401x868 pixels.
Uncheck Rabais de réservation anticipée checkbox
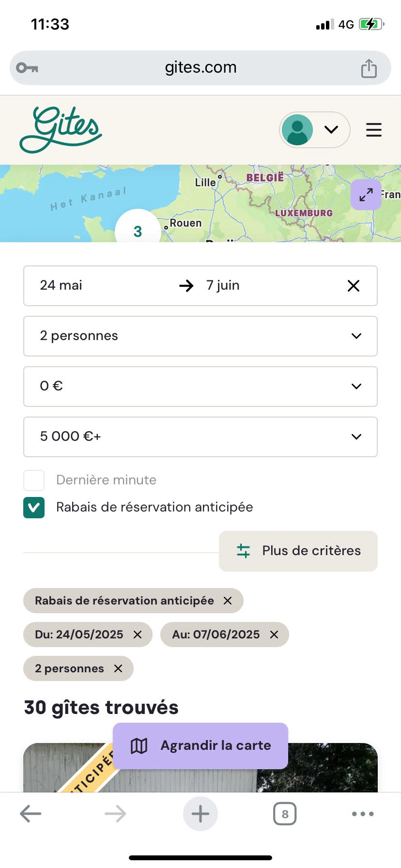[x=34, y=508]
